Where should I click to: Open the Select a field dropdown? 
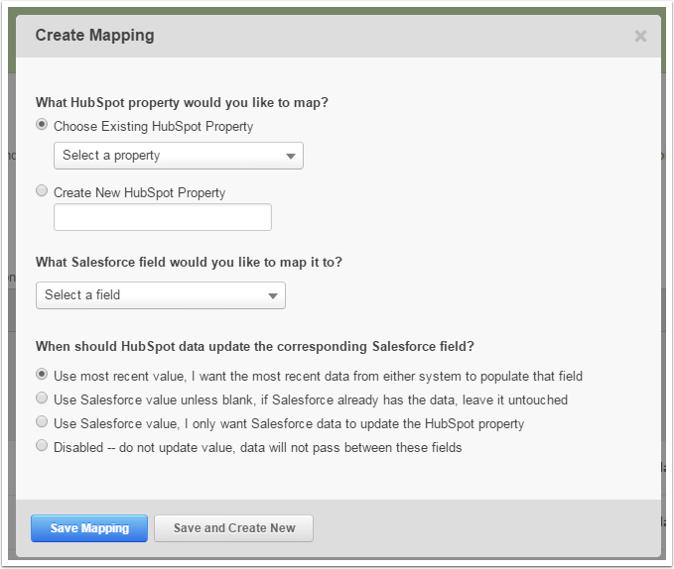[160, 295]
